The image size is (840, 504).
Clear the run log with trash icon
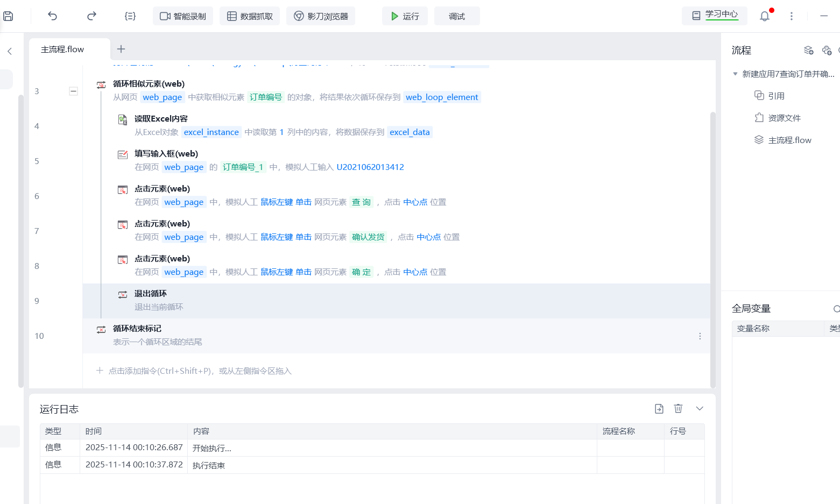coord(678,409)
